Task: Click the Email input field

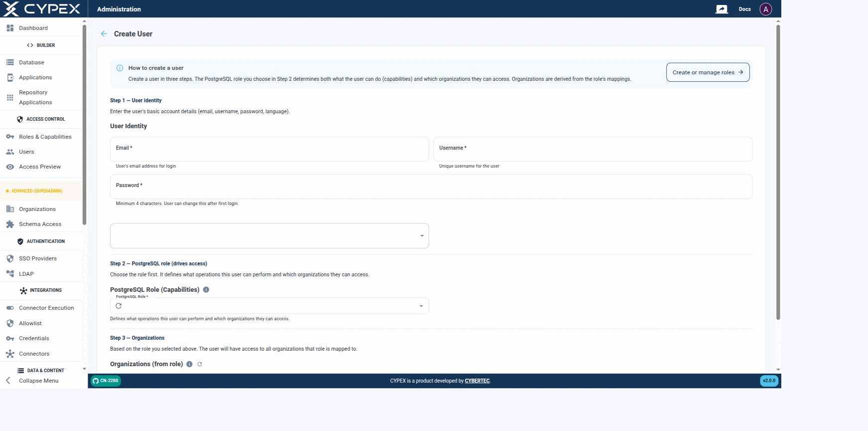Action: (x=269, y=149)
